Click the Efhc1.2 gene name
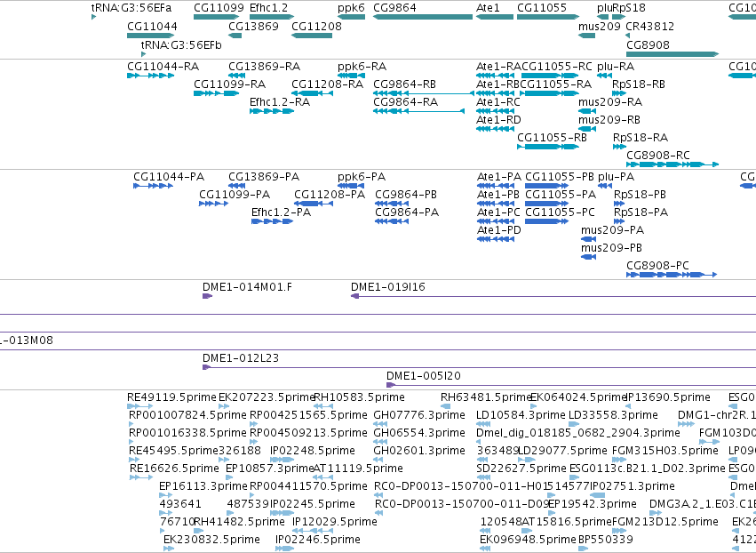756x553 pixels. pos(268,8)
